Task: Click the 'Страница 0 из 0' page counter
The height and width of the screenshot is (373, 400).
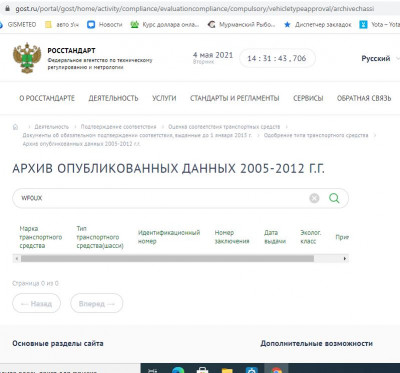Action: pos(35,283)
